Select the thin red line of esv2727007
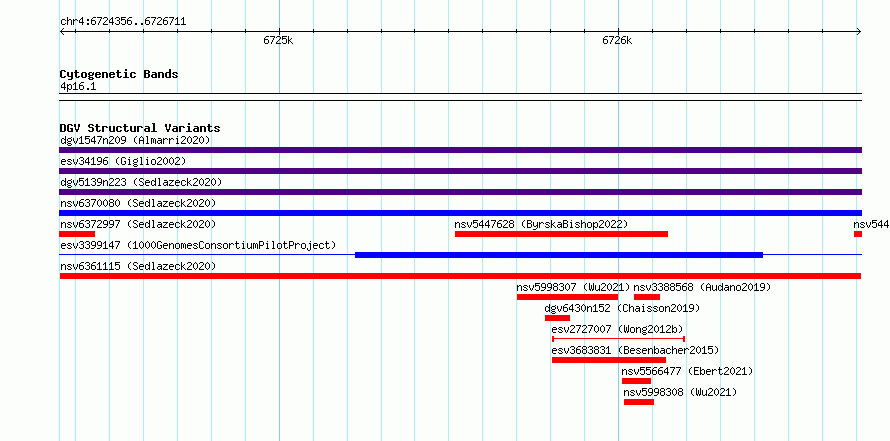This screenshot has width=890, height=441. click(x=619, y=339)
